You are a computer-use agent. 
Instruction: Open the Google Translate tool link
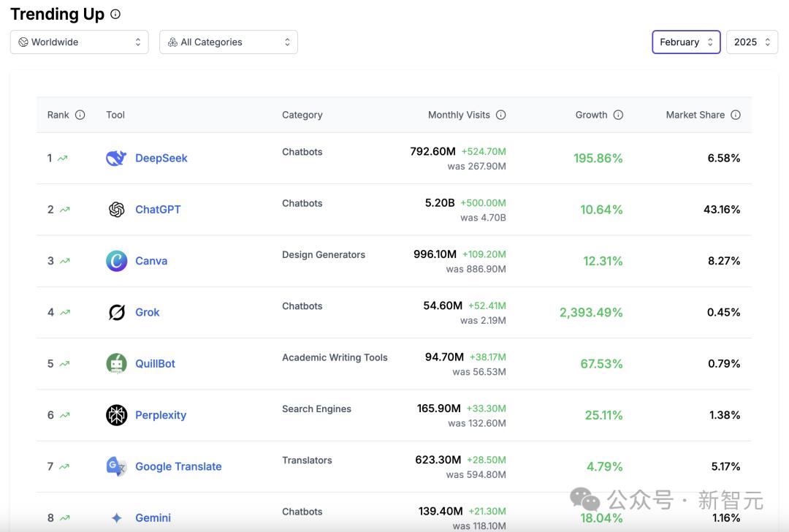coord(178,466)
